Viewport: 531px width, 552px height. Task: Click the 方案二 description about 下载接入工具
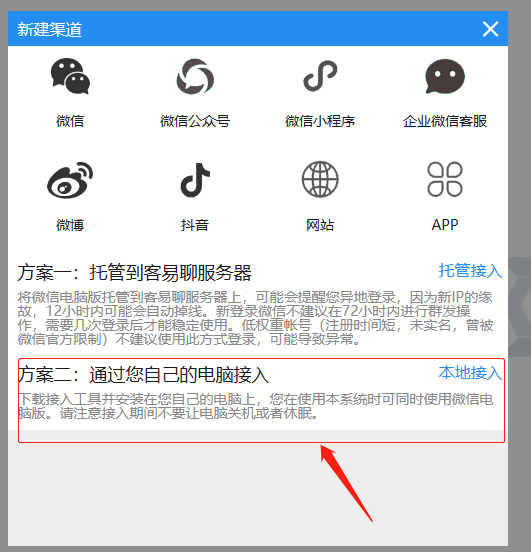tap(255, 406)
